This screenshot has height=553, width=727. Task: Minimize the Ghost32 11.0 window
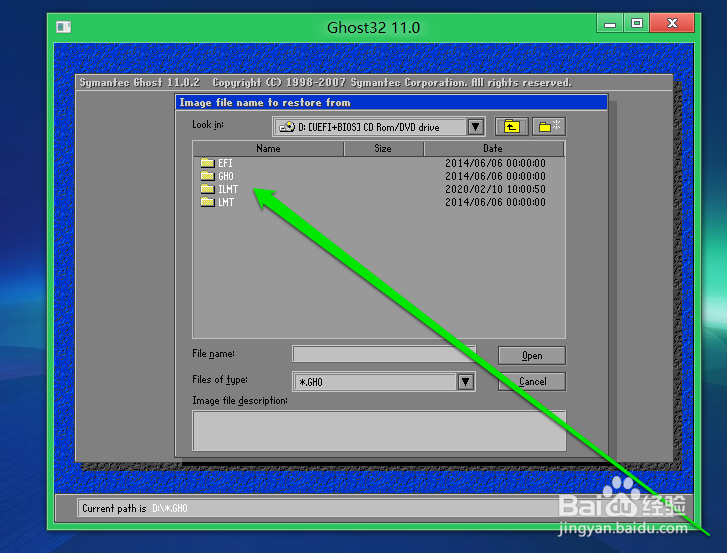point(610,23)
